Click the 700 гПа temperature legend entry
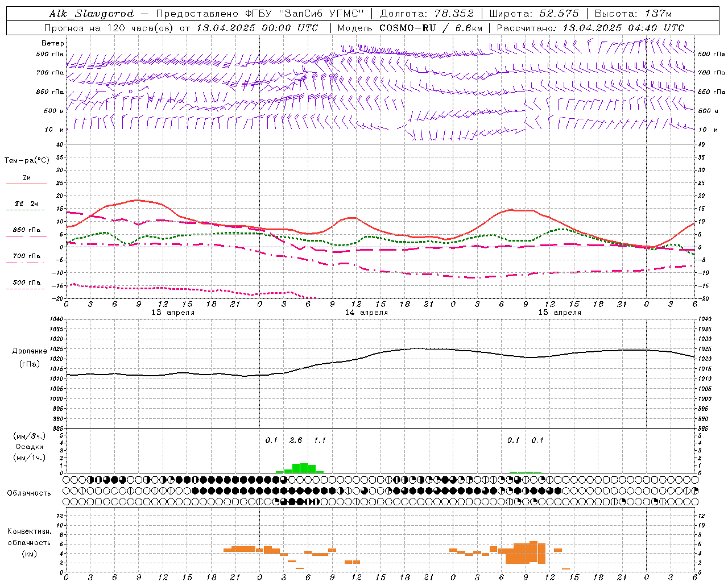728x582 pixels. pos(26,256)
